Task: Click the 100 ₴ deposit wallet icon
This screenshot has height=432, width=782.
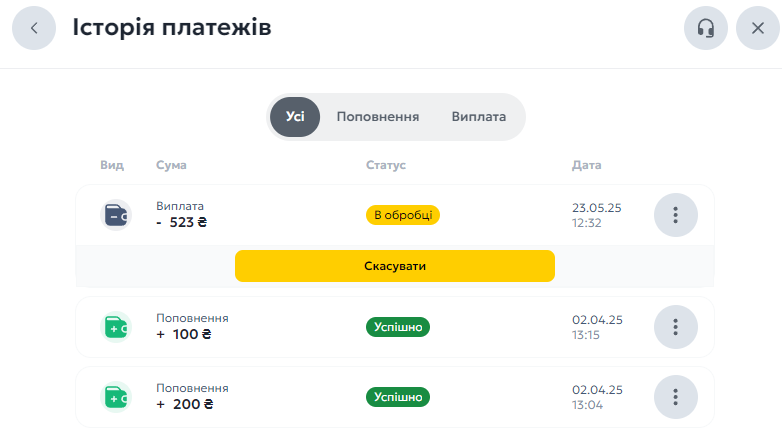Action: click(116, 327)
